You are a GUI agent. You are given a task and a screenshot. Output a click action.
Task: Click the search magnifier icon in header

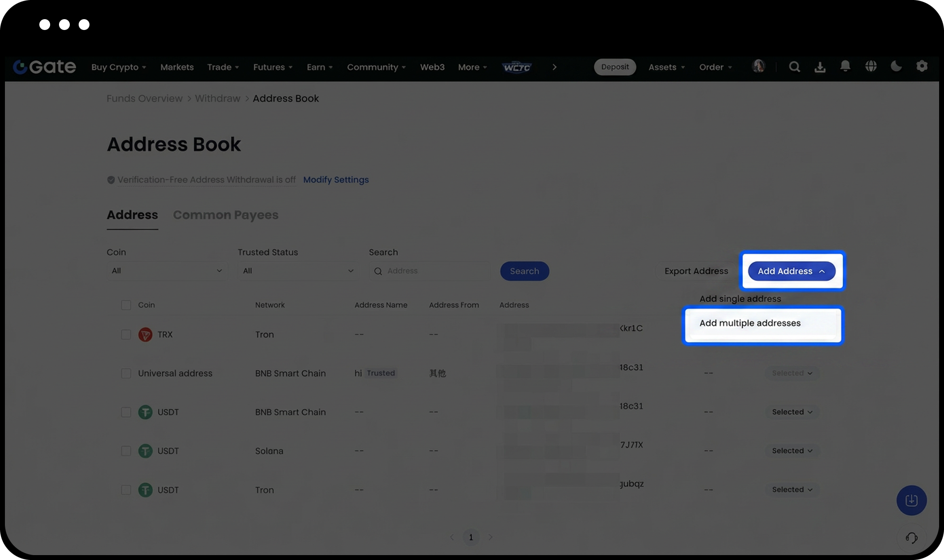point(794,67)
